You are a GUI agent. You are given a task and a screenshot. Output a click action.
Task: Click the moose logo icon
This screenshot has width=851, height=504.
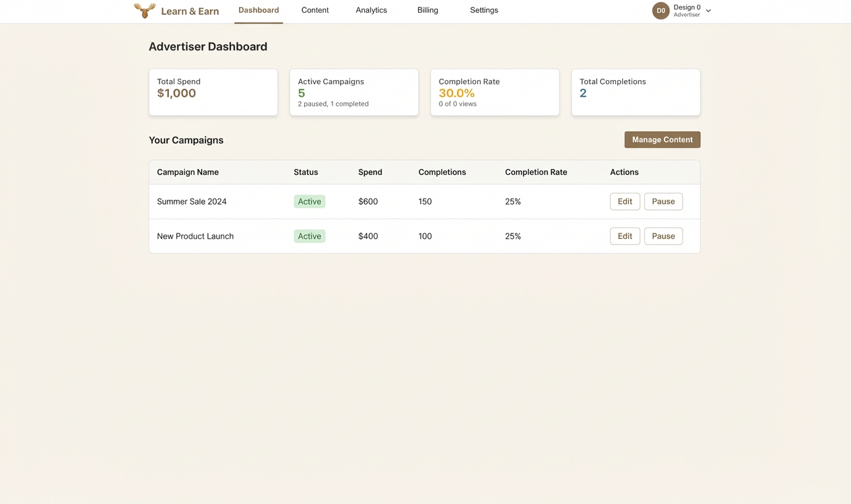click(x=144, y=10)
